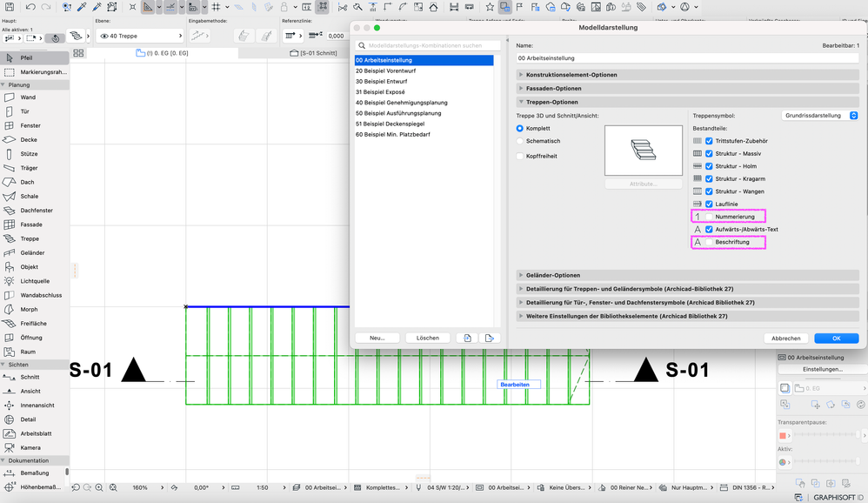
Task: Expand Weitere Einstellungen der Bibliothekselemente
Action: (x=688, y=316)
